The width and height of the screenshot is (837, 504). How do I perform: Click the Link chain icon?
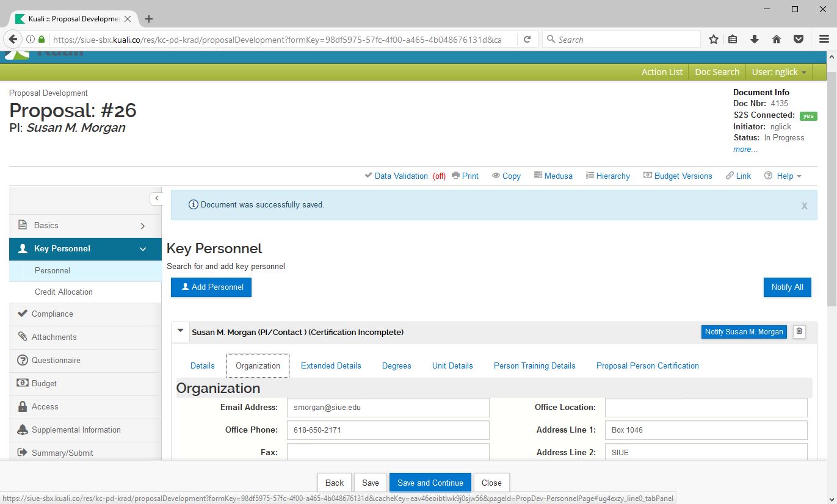[x=730, y=176]
